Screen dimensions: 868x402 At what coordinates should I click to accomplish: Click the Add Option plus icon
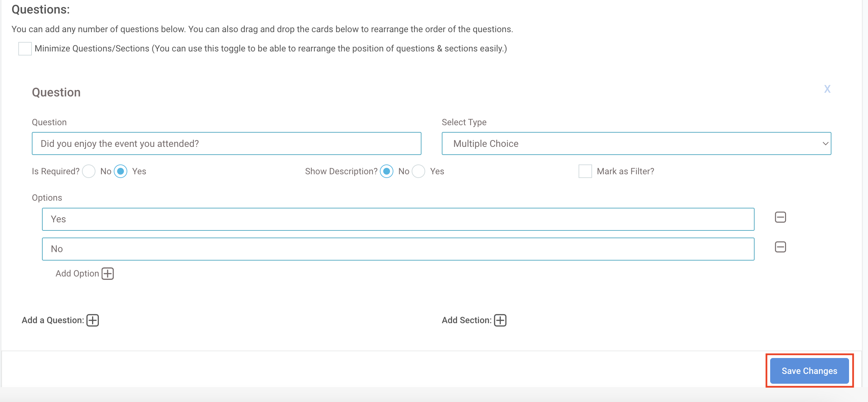[x=108, y=273]
